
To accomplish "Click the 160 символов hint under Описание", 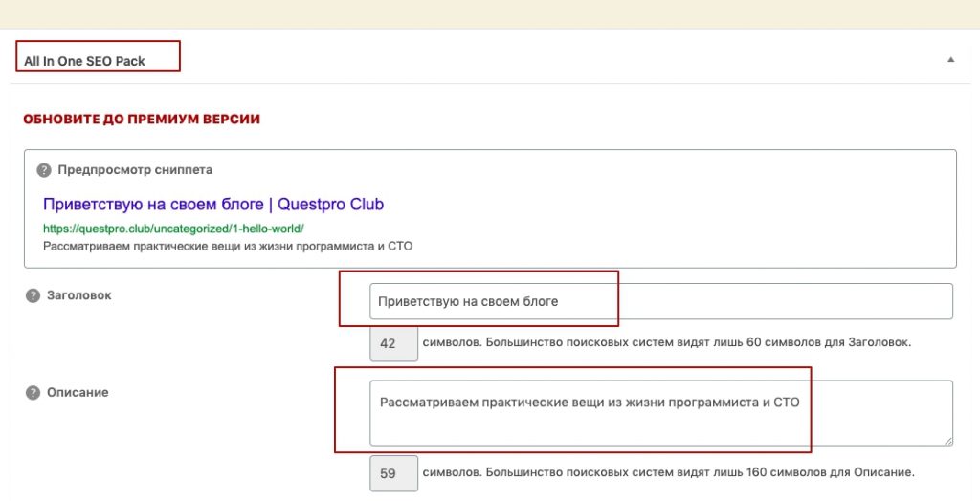I will (x=669, y=472).
